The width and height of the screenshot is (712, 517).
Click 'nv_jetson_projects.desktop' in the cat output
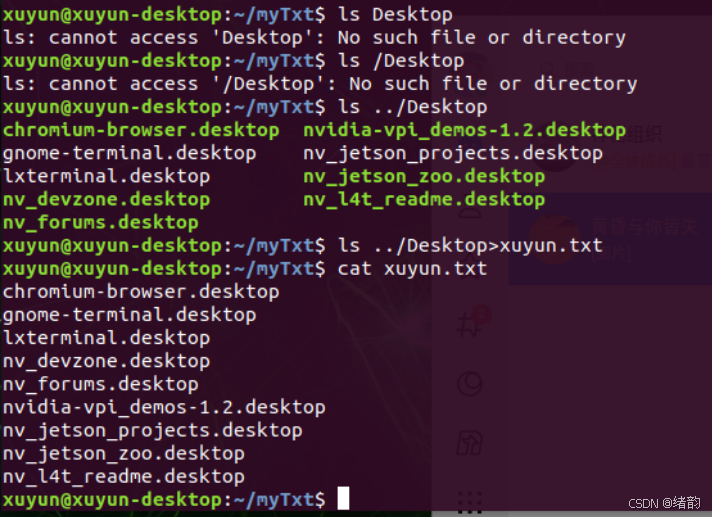(x=153, y=431)
